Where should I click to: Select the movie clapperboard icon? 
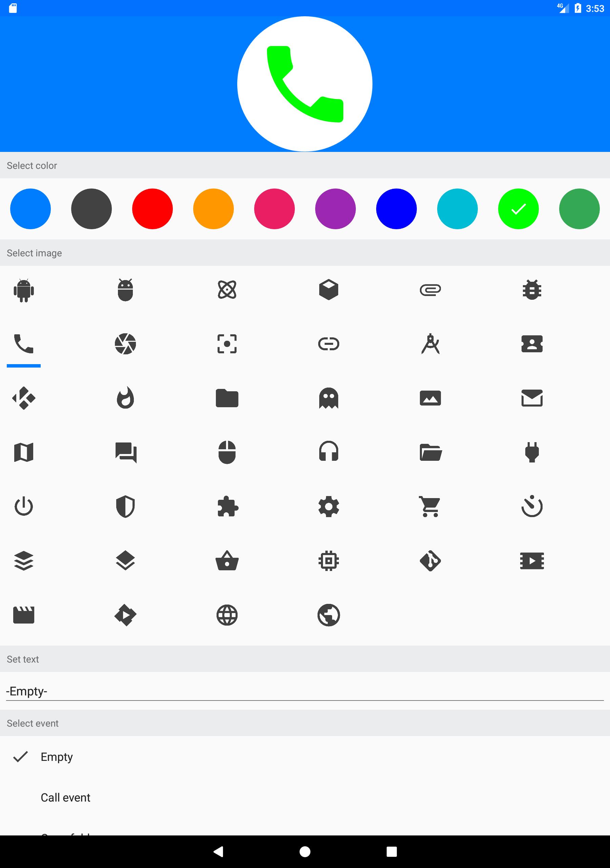tap(24, 615)
